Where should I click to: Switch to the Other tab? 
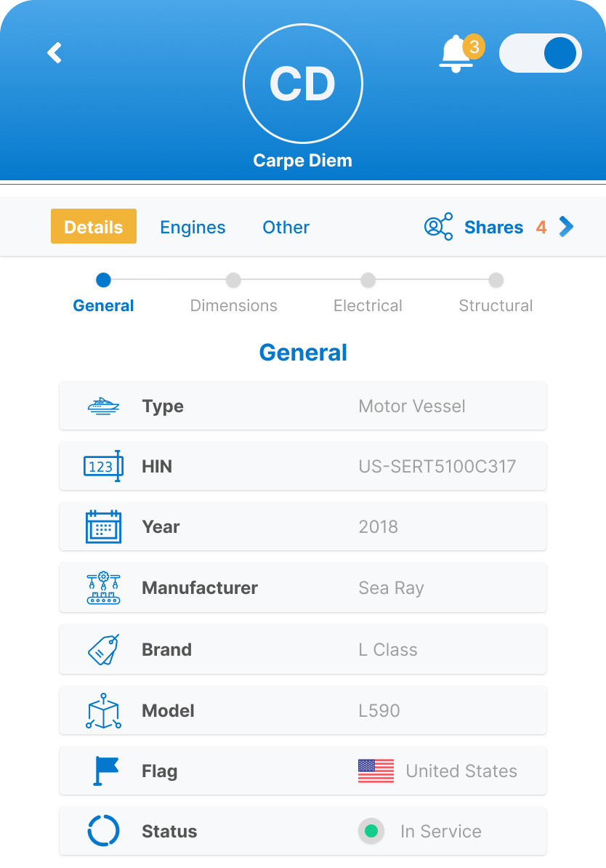(286, 227)
